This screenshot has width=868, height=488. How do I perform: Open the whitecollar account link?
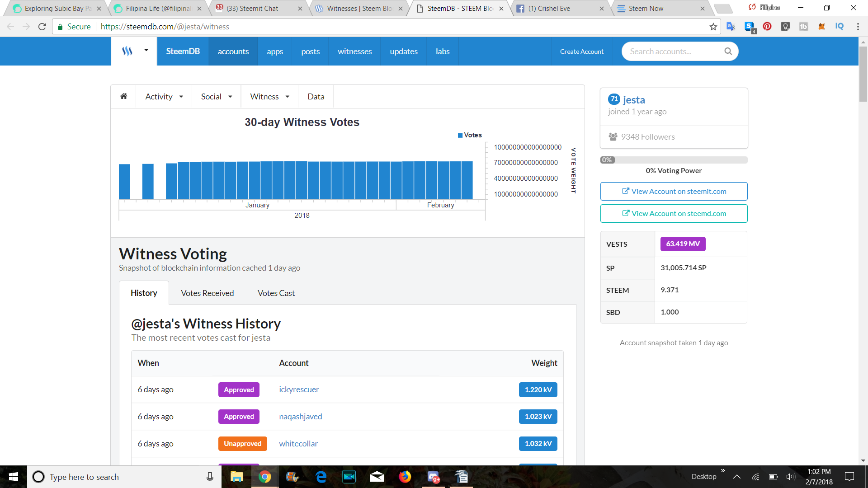298,444
